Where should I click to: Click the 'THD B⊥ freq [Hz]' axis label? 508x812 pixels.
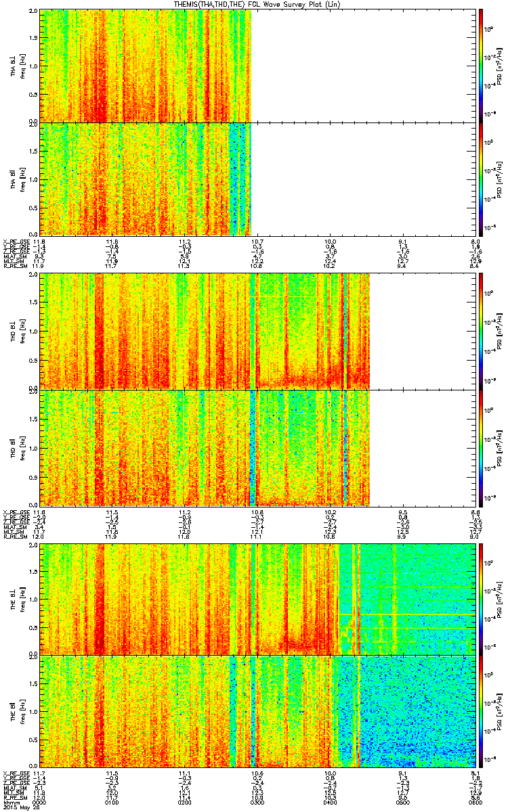(17, 331)
